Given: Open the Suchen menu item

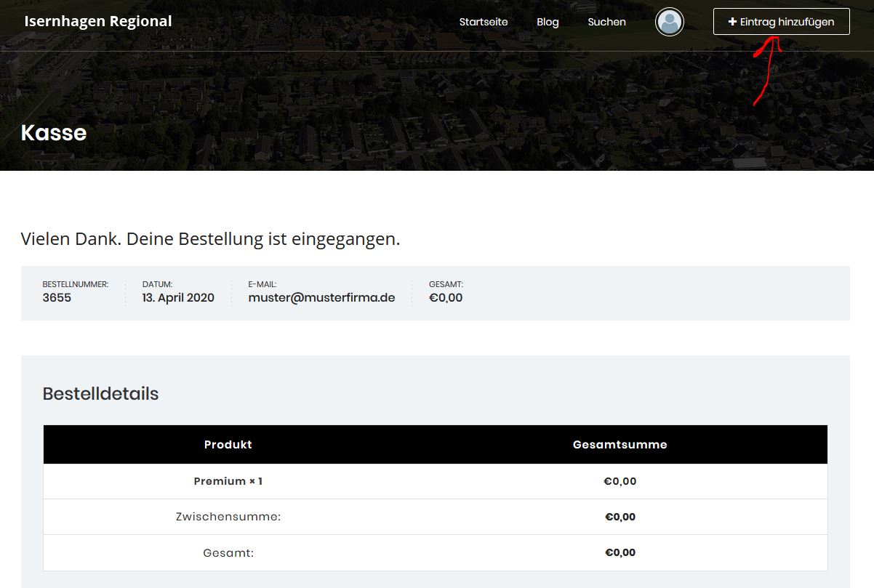Looking at the screenshot, I should pyautogui.click(x=606, y=22).
